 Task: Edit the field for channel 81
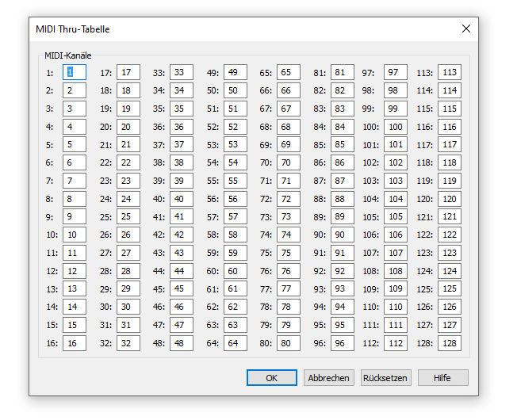(343, 72)
